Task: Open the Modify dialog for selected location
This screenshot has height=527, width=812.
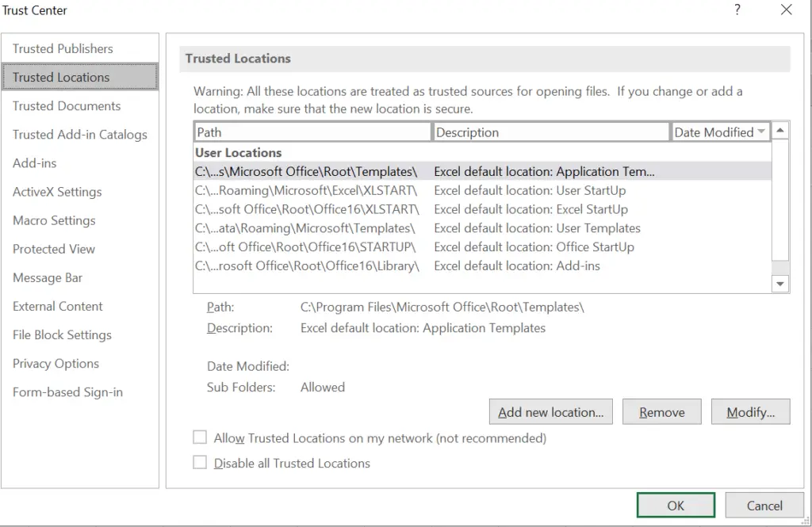Action: (x=750, y=411)
